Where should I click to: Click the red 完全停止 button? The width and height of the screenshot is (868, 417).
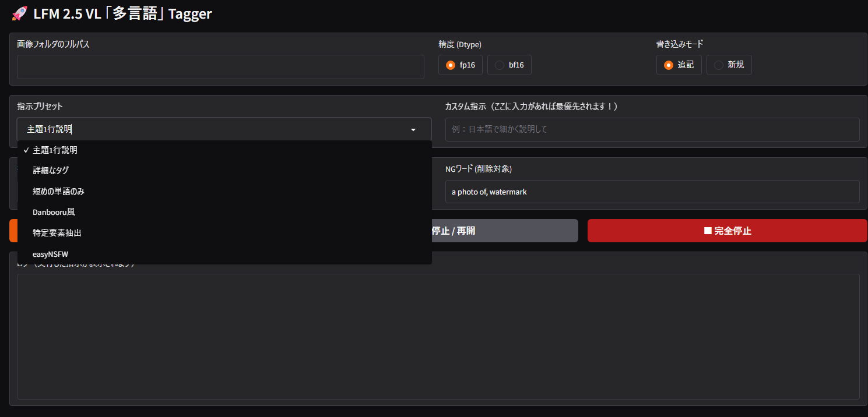(x=727, y=231)
